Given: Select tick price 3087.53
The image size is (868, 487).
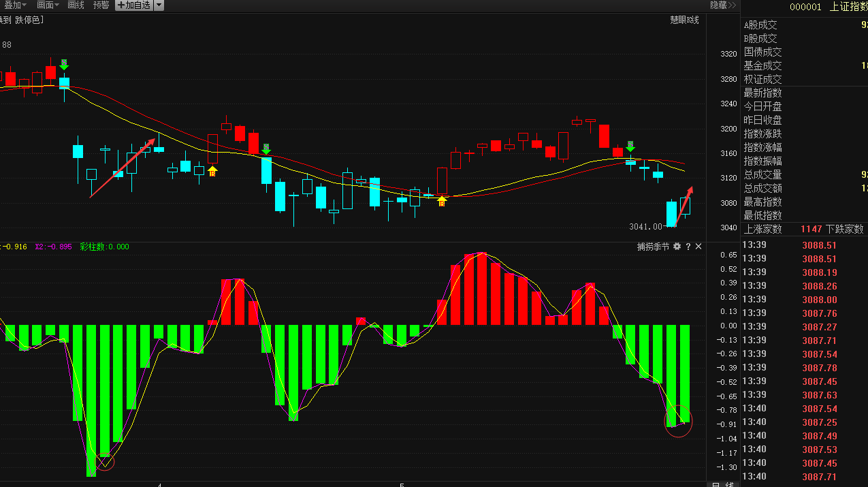Looking at the screenshot, I should pyautogui.click(x=820, y=450).
